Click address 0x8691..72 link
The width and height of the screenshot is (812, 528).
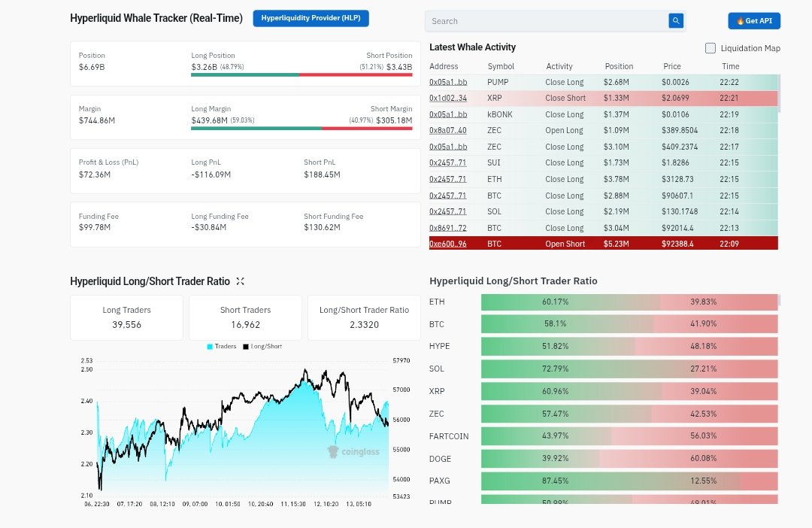[447, 228]
